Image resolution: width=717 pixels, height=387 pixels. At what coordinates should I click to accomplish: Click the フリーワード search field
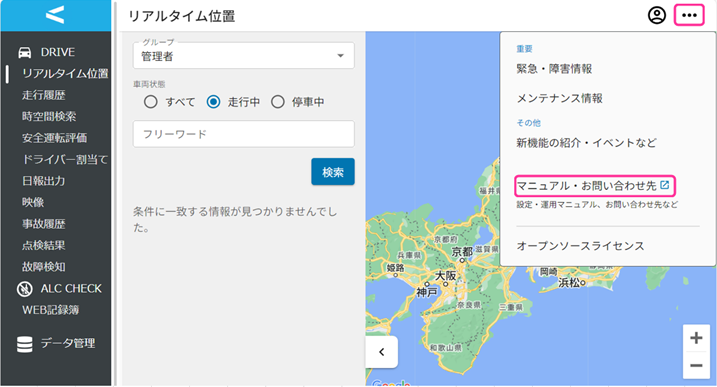point(244,134)
